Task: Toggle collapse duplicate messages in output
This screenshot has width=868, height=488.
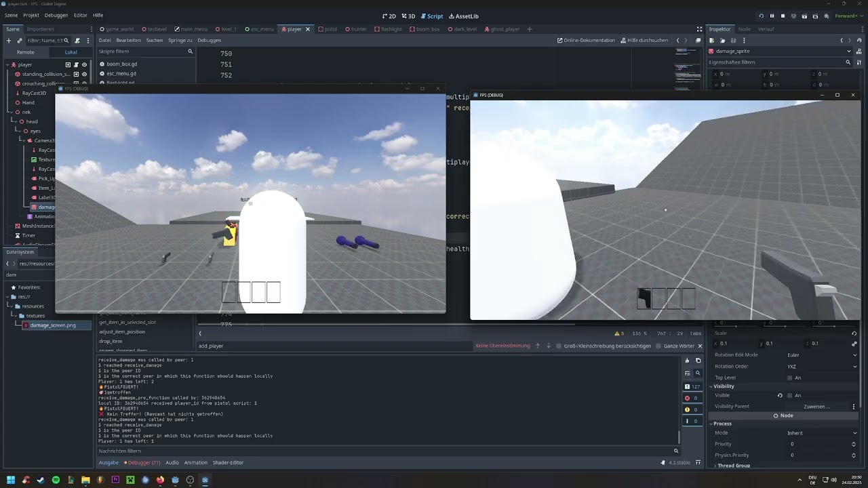Action: (x=687, y=373)
